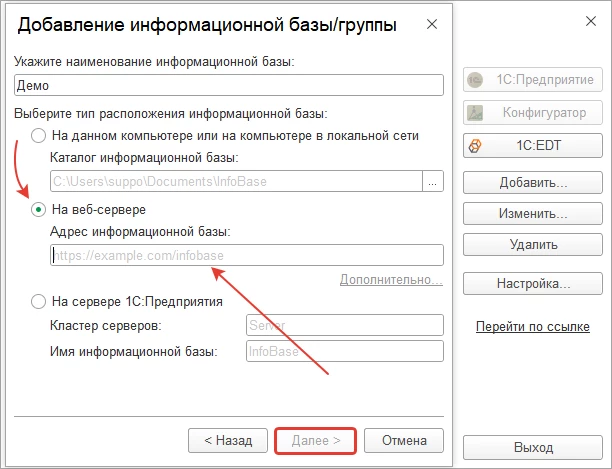
Task: Click 'Выход' in the launcher window
Action: (x=533, y=447)
